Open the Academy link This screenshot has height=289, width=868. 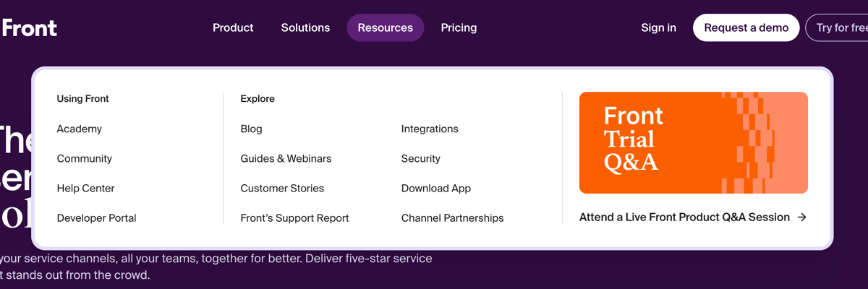[80, 129]
